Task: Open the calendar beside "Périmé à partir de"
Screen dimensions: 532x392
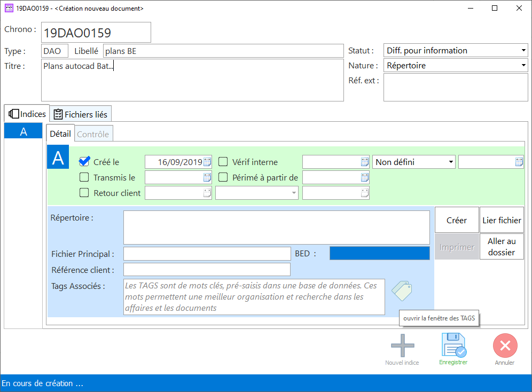Action: point(364,177)
